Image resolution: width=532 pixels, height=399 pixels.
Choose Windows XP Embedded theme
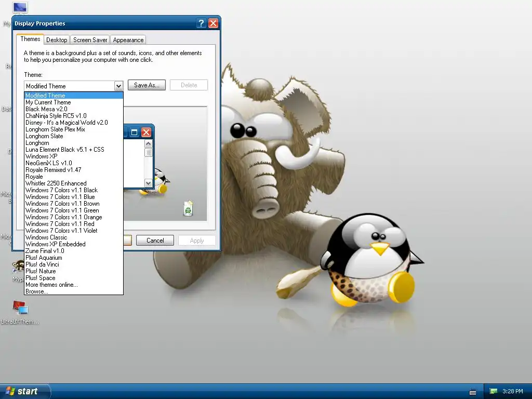(x=74, y=244)
